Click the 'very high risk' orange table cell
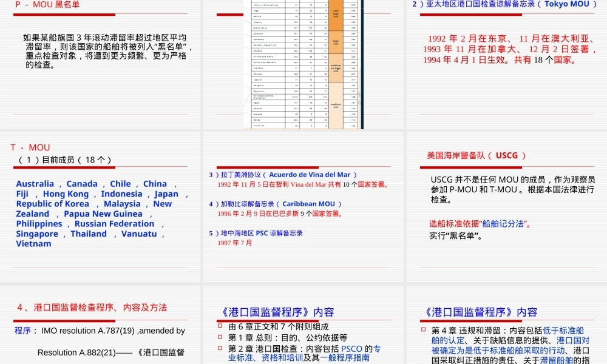This screenshot has height=364, width=607. (336, 14)
